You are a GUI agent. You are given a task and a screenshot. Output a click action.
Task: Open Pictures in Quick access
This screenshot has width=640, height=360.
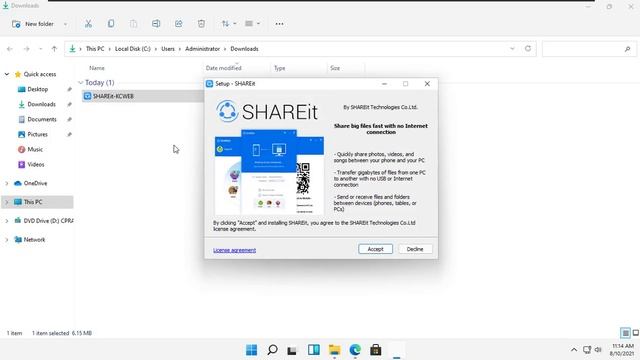click(37, 135)
